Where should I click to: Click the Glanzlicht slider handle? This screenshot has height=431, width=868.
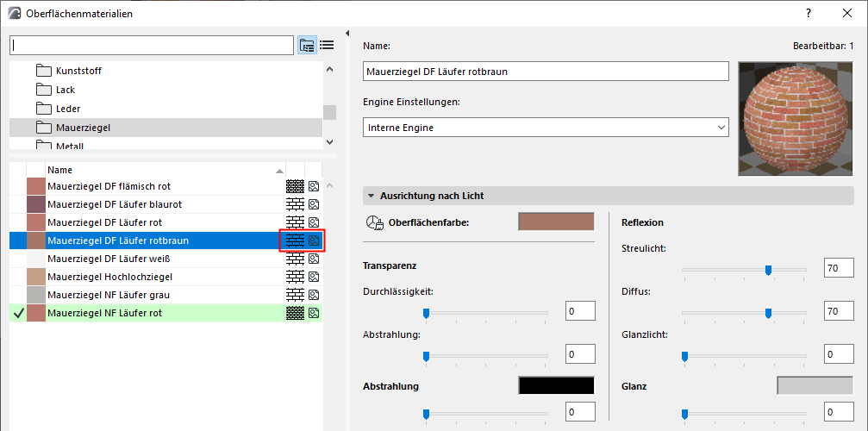pos(684,356)
